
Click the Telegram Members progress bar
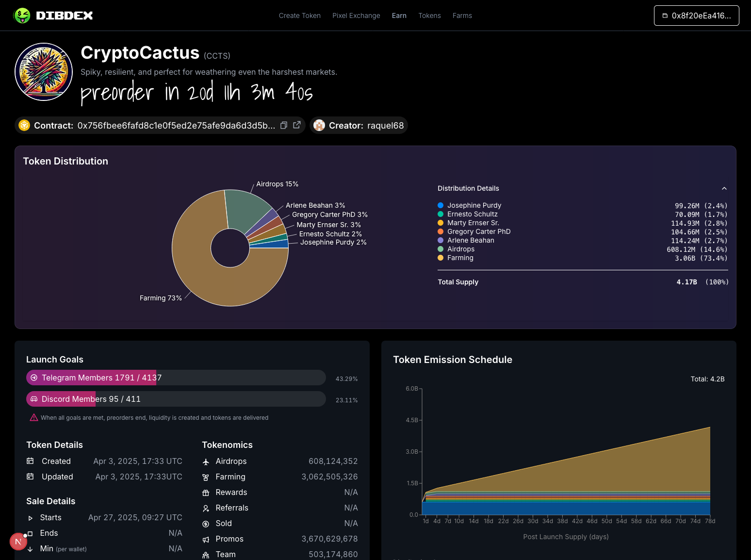[x=176, y=378]
